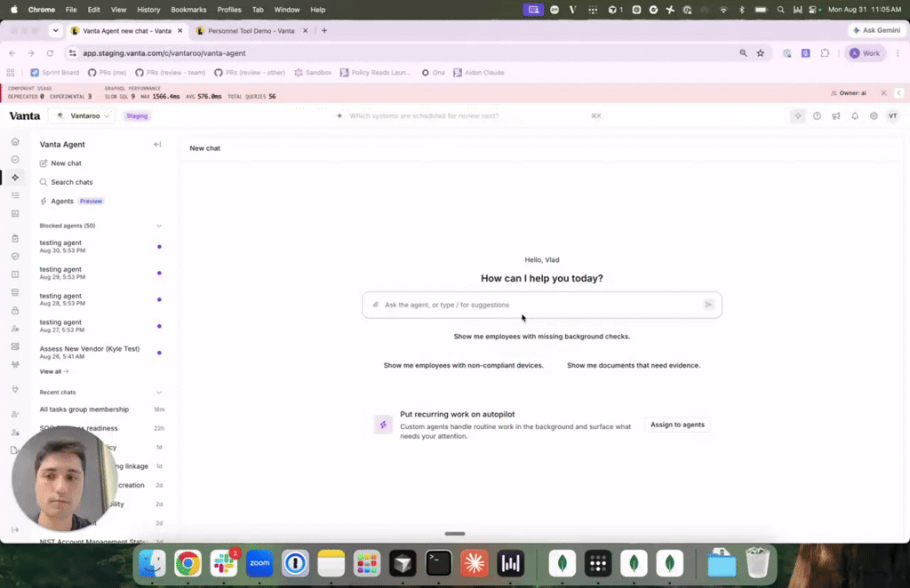Open Sprint Board bookmark
This screenshot has height=588, width=910.
54,73
